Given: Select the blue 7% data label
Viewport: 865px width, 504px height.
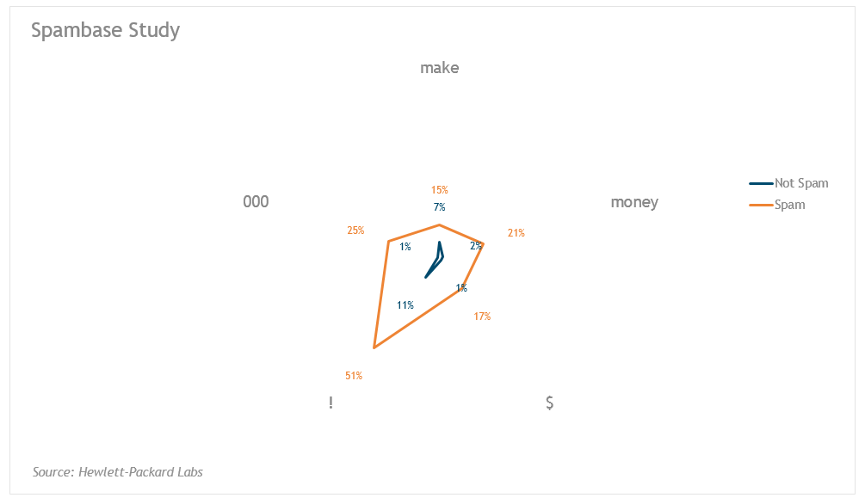Looking at the screenshot, I should point(439,207).
